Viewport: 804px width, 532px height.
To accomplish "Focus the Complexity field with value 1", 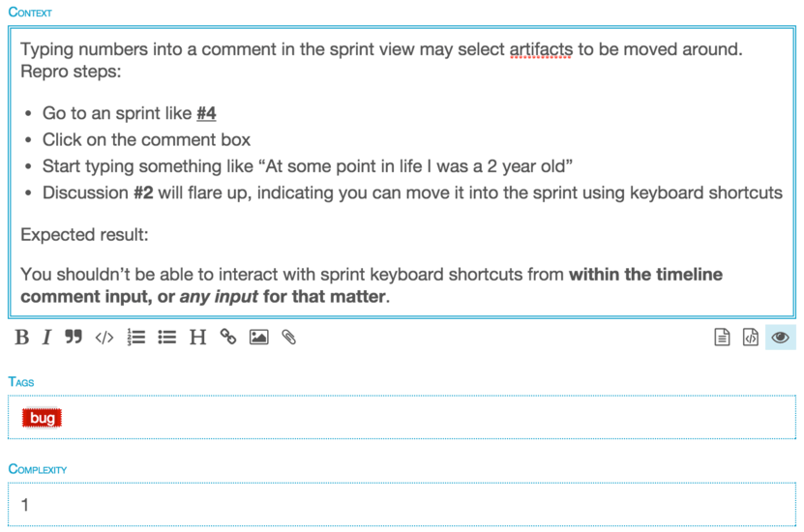I will tap(387, 505).
